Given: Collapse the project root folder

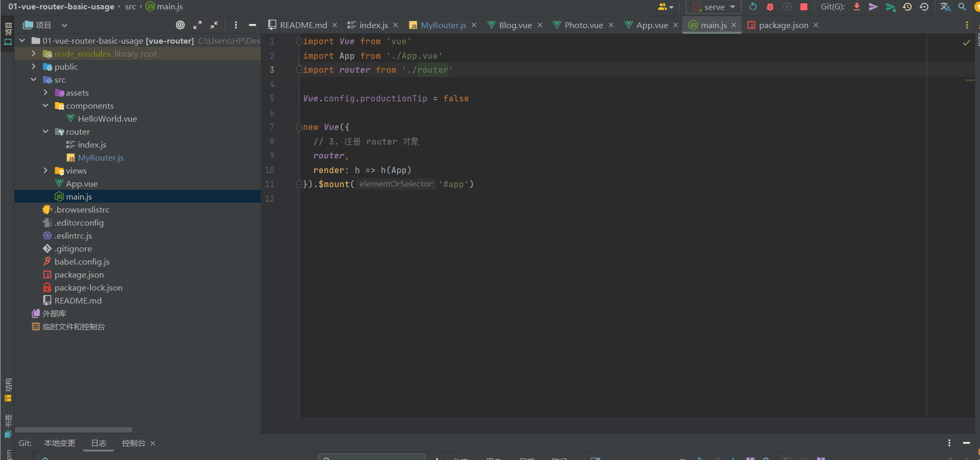Looking at the screenshot, I should (22, 41).
